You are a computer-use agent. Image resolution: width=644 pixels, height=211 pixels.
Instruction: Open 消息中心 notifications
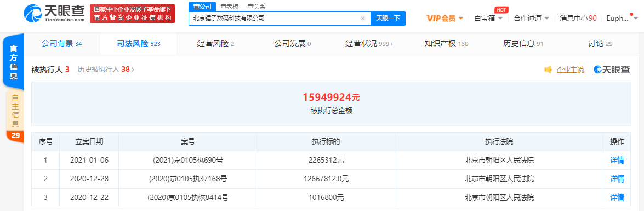click(578, 18)
